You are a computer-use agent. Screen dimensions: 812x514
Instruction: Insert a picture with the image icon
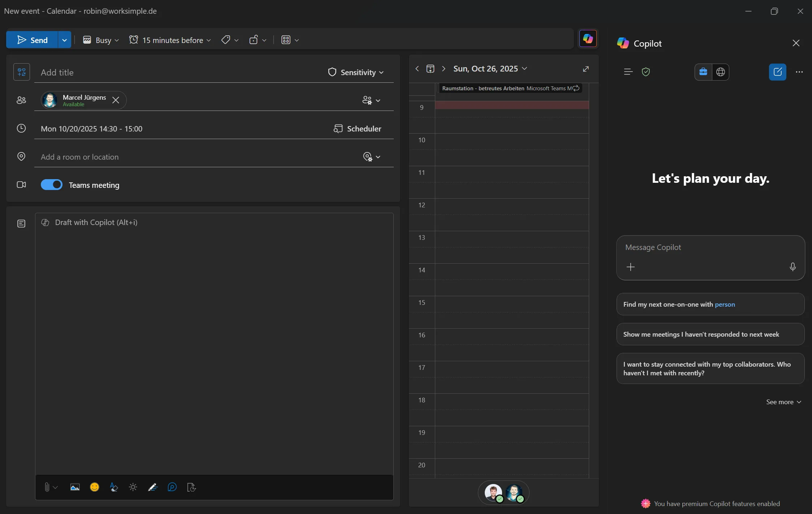[75, 487]
